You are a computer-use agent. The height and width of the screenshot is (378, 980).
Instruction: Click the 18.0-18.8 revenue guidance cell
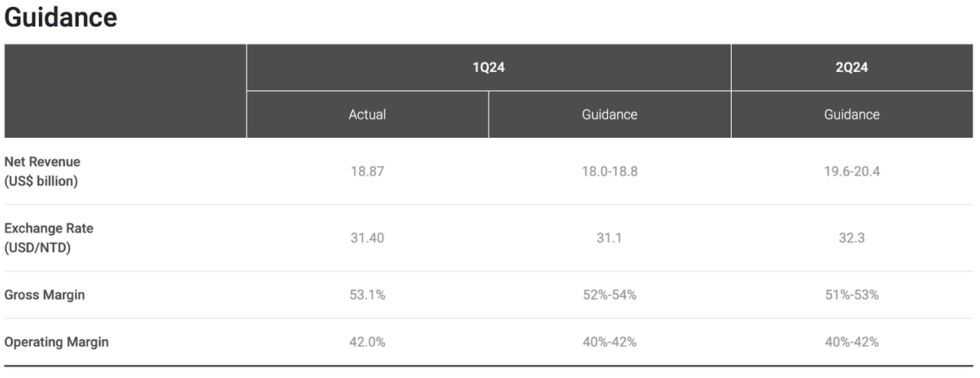click(609, 171)
